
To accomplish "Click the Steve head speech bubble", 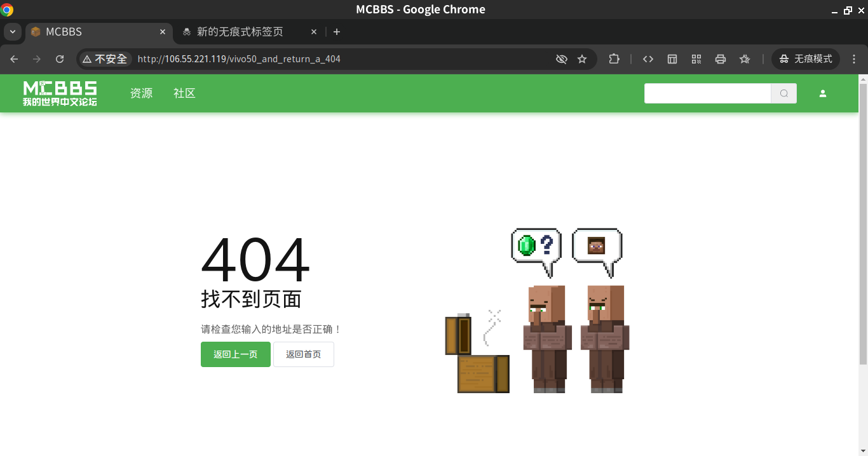I will [x=597, y=252].
